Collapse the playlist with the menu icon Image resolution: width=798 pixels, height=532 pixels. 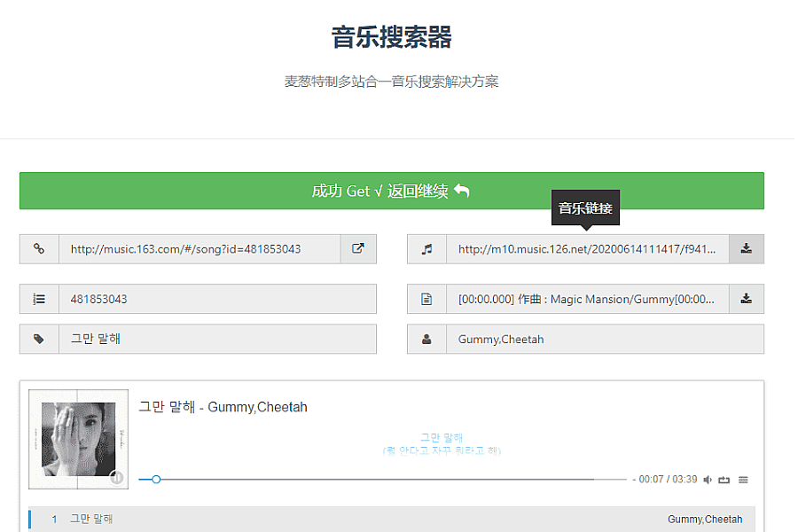[743, 480]
